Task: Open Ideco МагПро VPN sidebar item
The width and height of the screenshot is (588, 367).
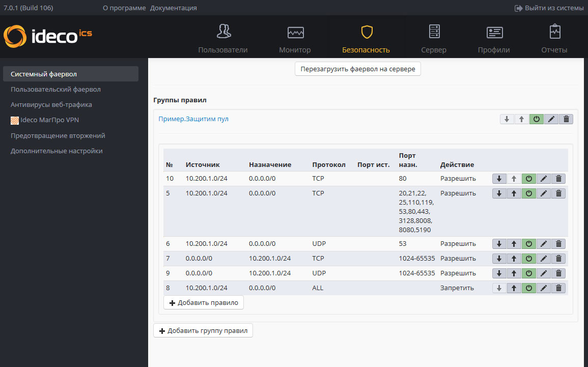Action: coord(45,120)
